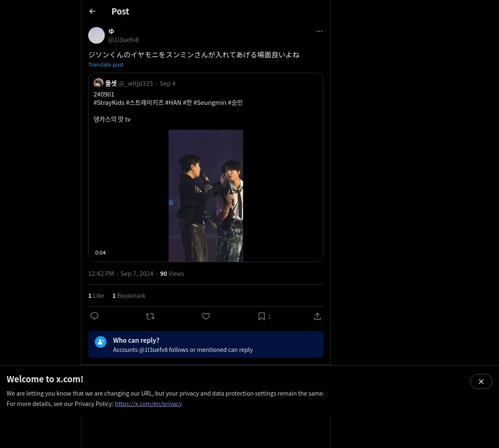Screen dimensions: 499x448
Task: Open the #StrayKids hashtag text
Action: pyautogui.click(x=109, y=102)
